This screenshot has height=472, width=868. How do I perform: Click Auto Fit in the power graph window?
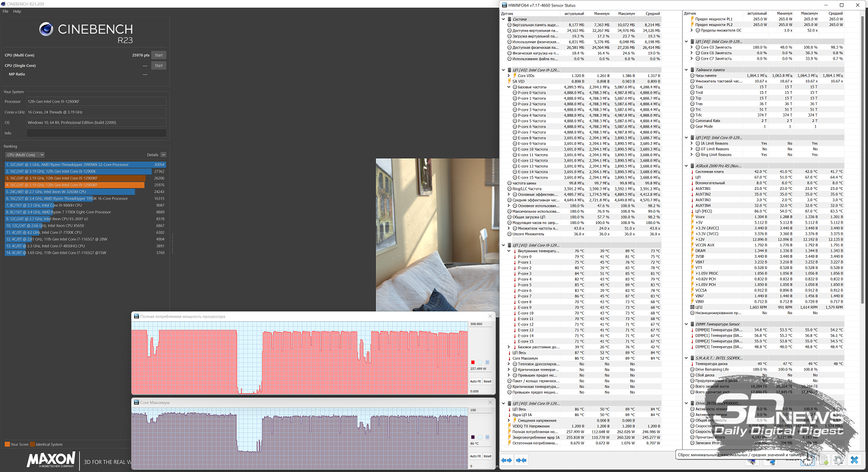tap(475, 381)
